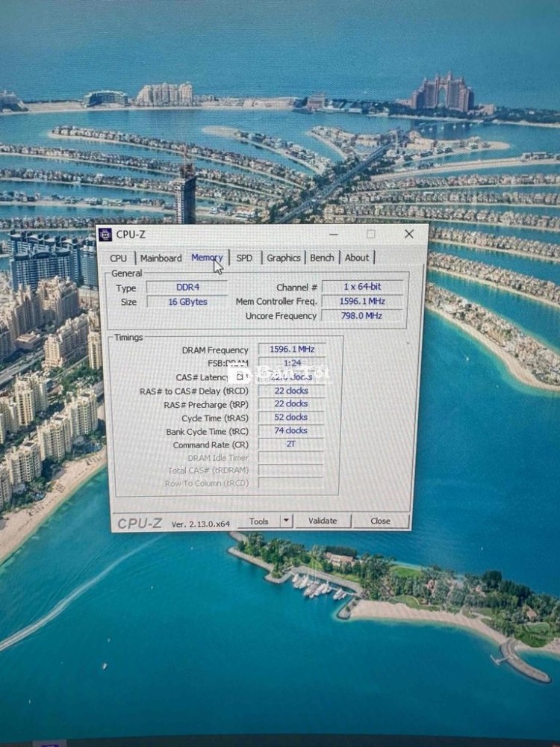Close CPU-Z with the title bar X
The width and height of the screenshot is (560, 747).
point(409,234)
